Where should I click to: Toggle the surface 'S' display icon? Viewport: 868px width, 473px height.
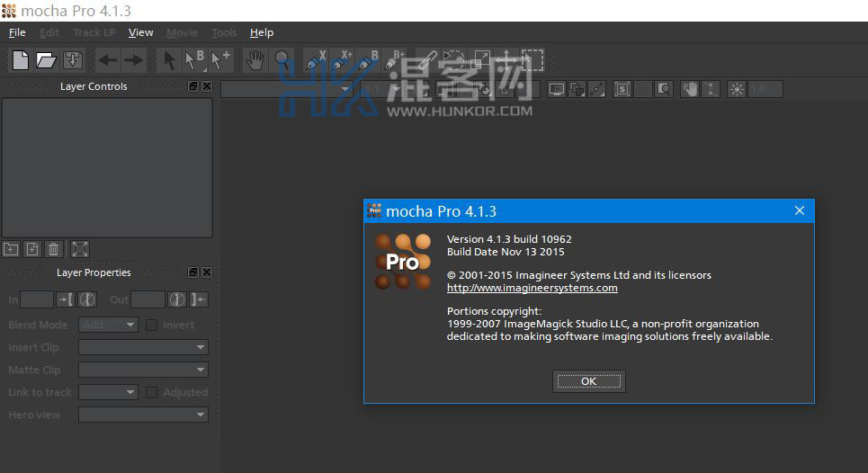tap(622, 89)
